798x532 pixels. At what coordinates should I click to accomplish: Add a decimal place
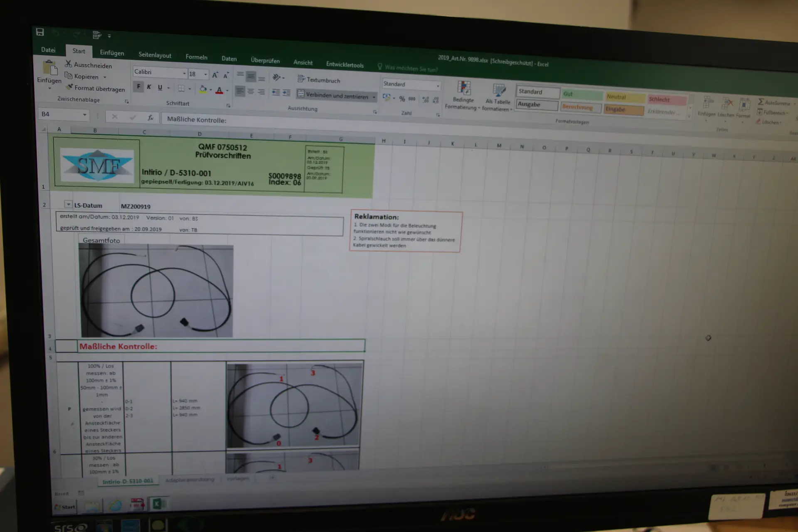click(x=426, y=99)
